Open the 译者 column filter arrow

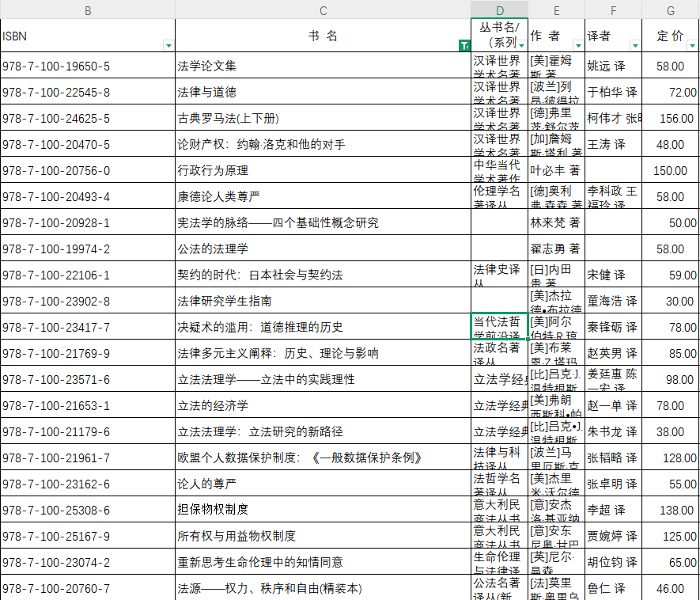[635, 45]
